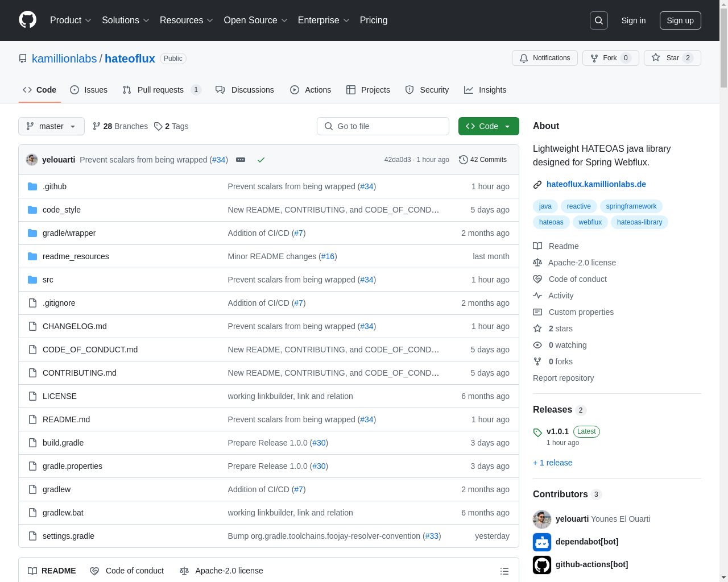
Task: Switch to the Pull requests tab
Action: coord(162,90)
